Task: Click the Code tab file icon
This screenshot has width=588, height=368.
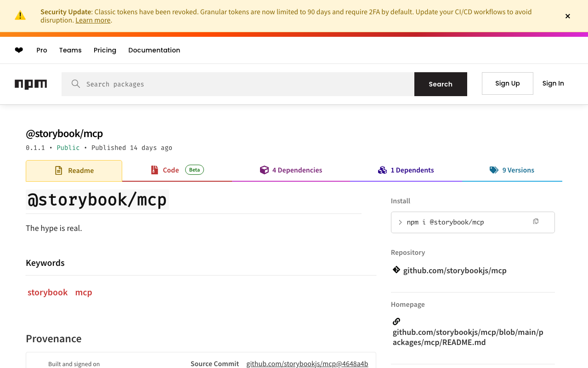Action: [x=154, y=170]
